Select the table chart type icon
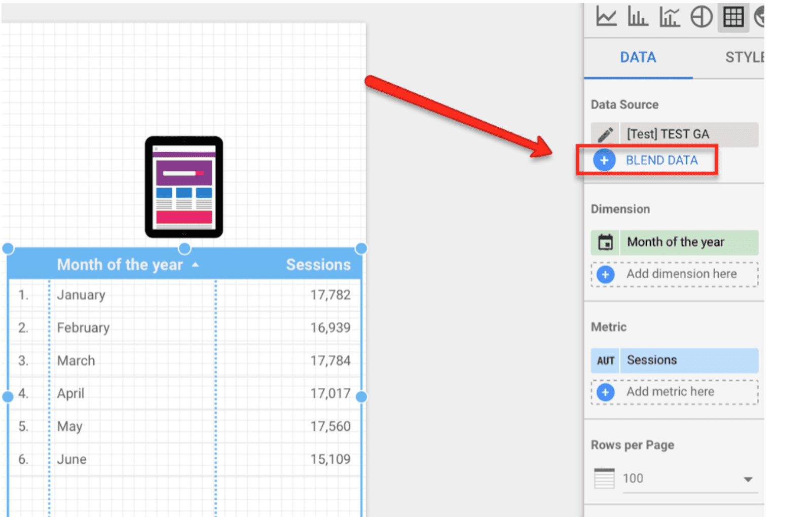812x517 pixels. click(733, 17)
